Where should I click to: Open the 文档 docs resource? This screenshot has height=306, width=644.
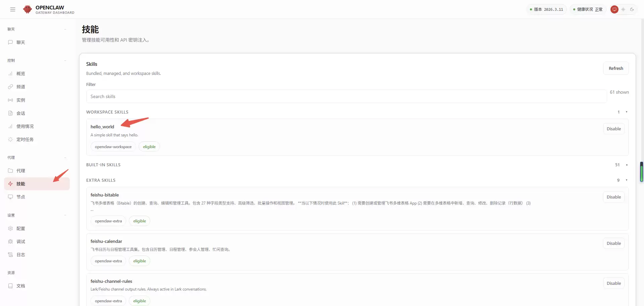[20, 286]
